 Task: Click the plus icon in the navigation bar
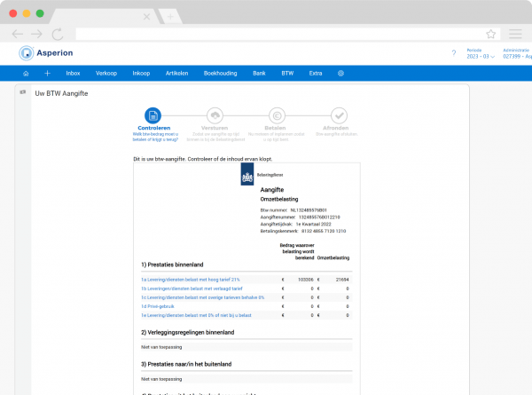coord(48,74)
